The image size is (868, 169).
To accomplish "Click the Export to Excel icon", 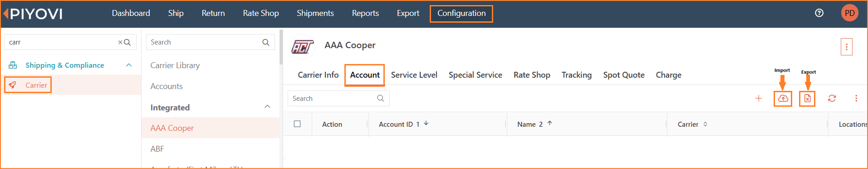I will [808, 98].
